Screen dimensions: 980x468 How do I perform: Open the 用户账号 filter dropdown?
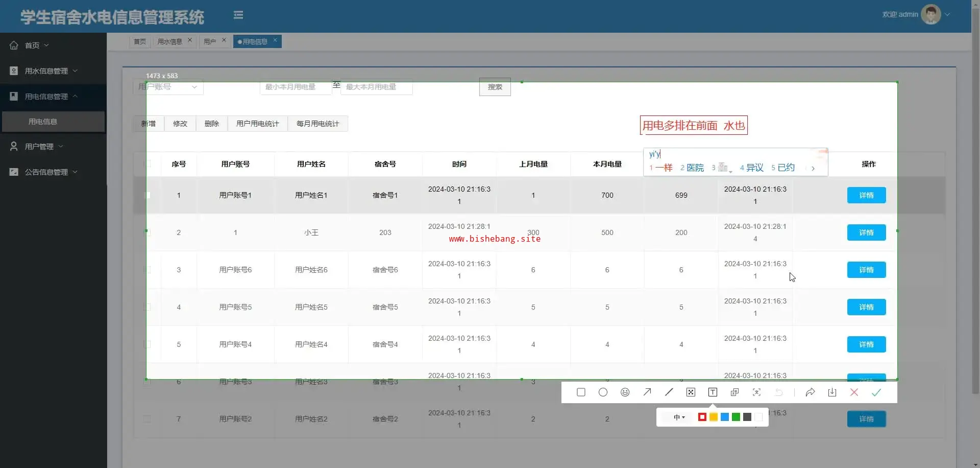168,87
